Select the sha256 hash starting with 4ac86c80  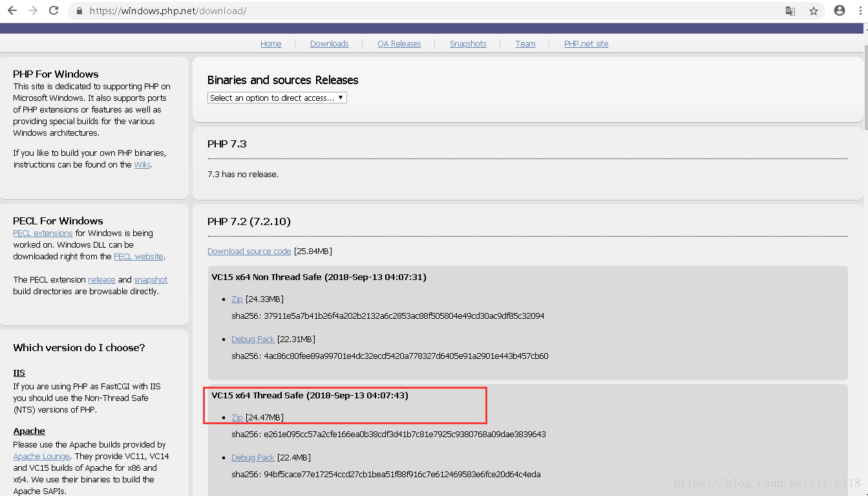pos(405,356)
